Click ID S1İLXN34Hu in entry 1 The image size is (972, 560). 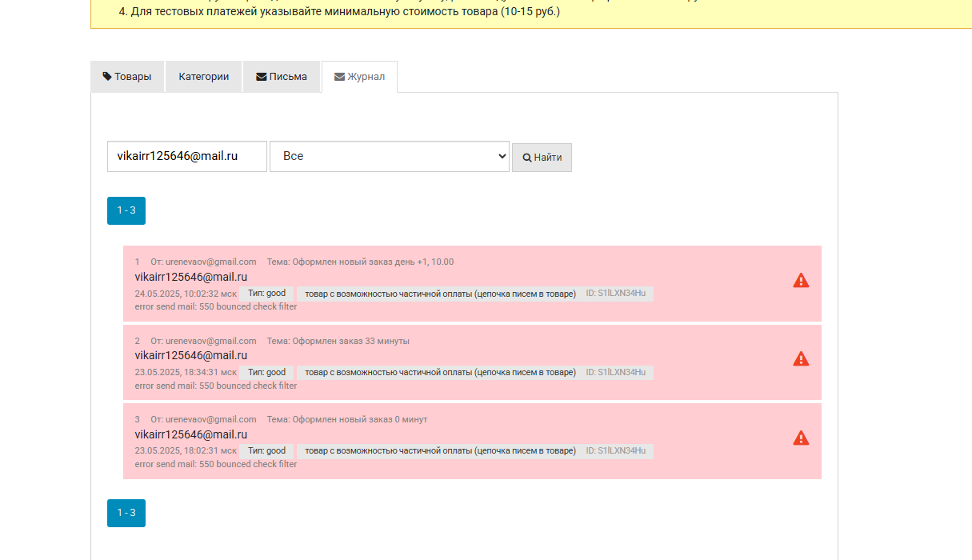616,294
